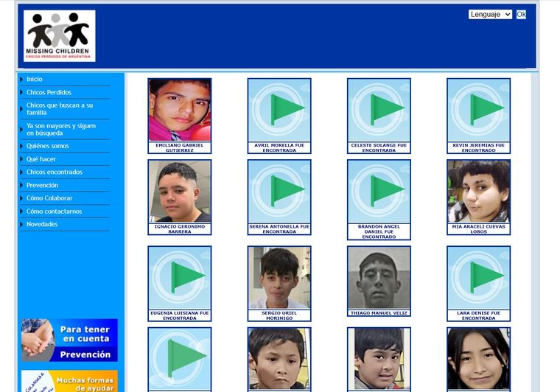Open Cómo contactarnos page
This screenshot has width=560, height=392.
54,211
